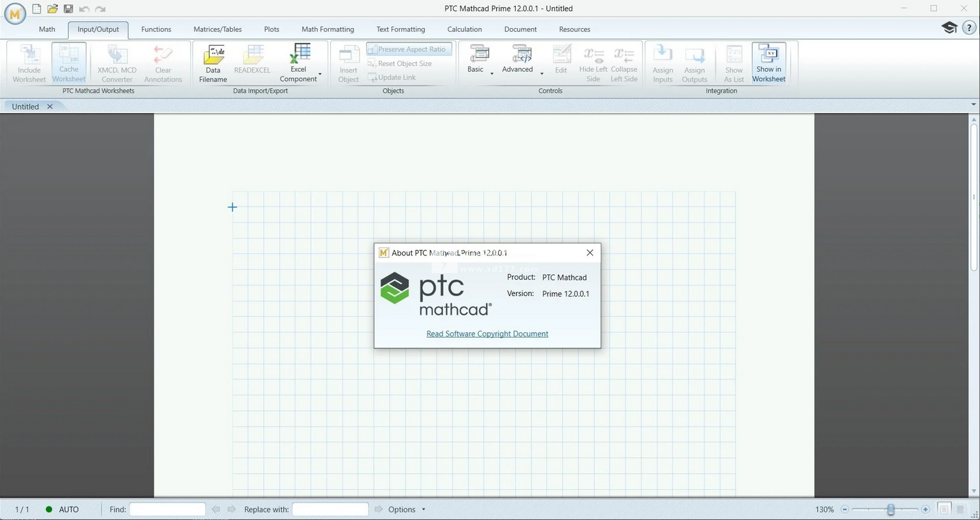
Task: Save the worksheet with the floppy icon
Action: (x=68, y=9)
